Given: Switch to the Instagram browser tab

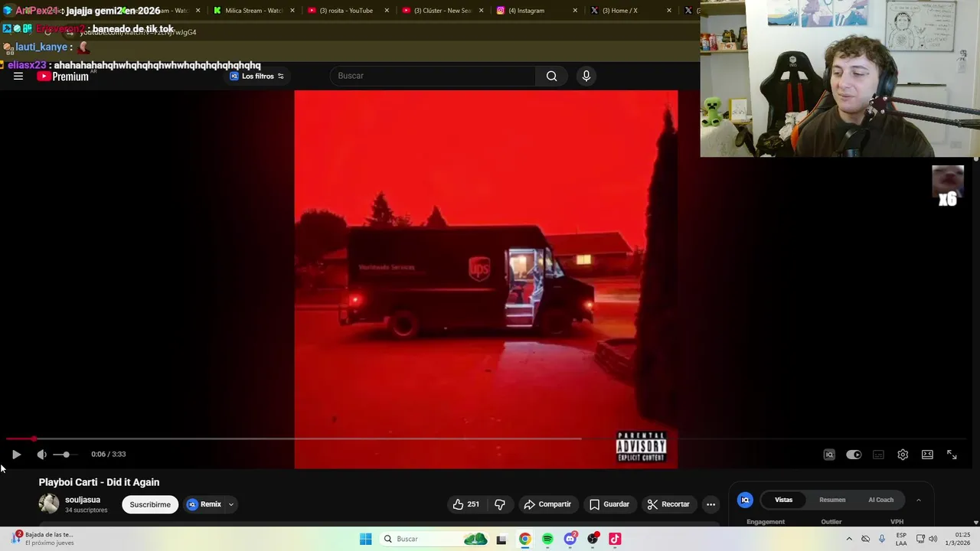Looking at the screenshot, I should pyautogui.click(x=535, y=11).
